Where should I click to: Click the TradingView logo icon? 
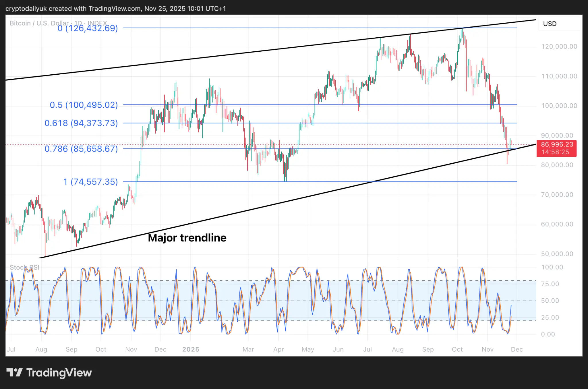point(14,373)
